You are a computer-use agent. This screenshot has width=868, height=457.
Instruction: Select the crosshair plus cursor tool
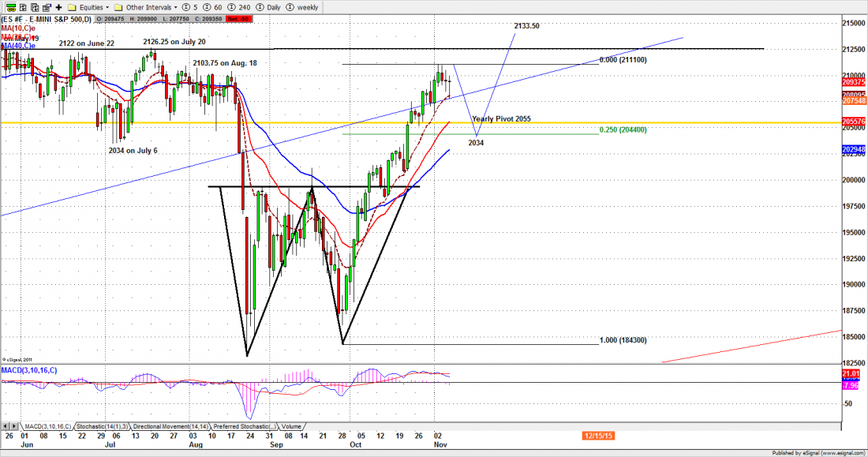57,7
